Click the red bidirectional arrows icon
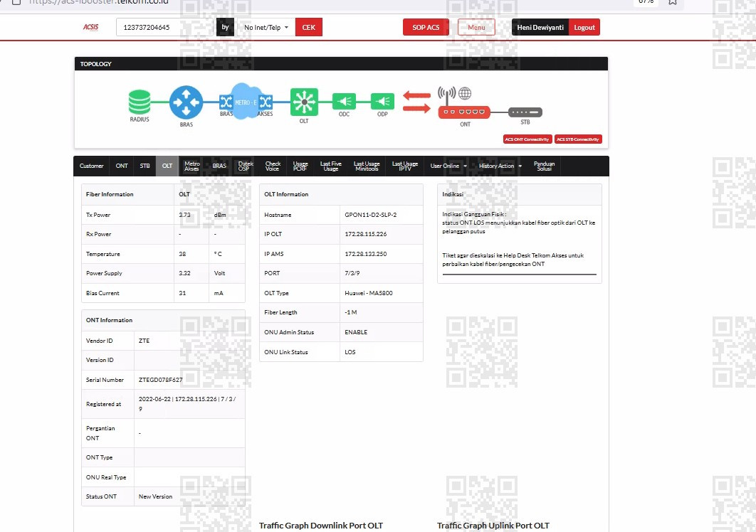Viewport: 756px width, 532px height. [x=416, y=102]
